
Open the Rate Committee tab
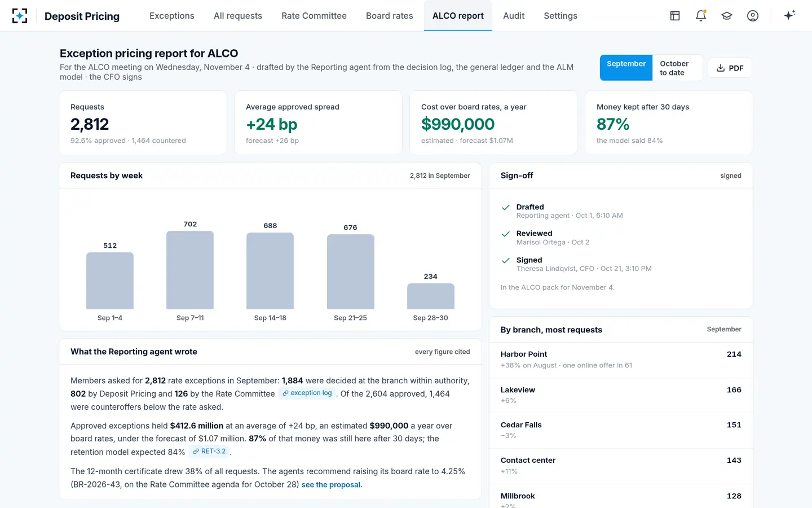314,16
